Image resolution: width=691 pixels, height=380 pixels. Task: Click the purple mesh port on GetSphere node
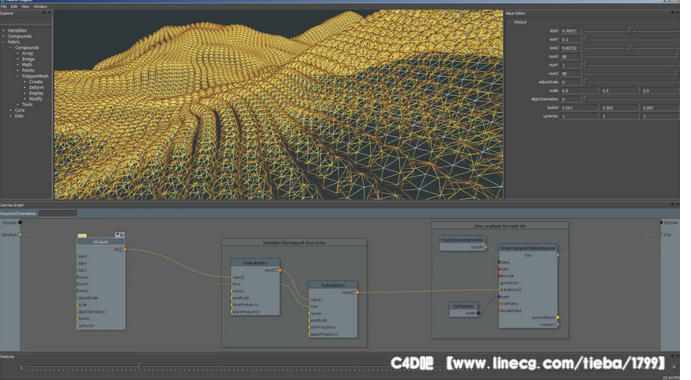click(478, 313)
